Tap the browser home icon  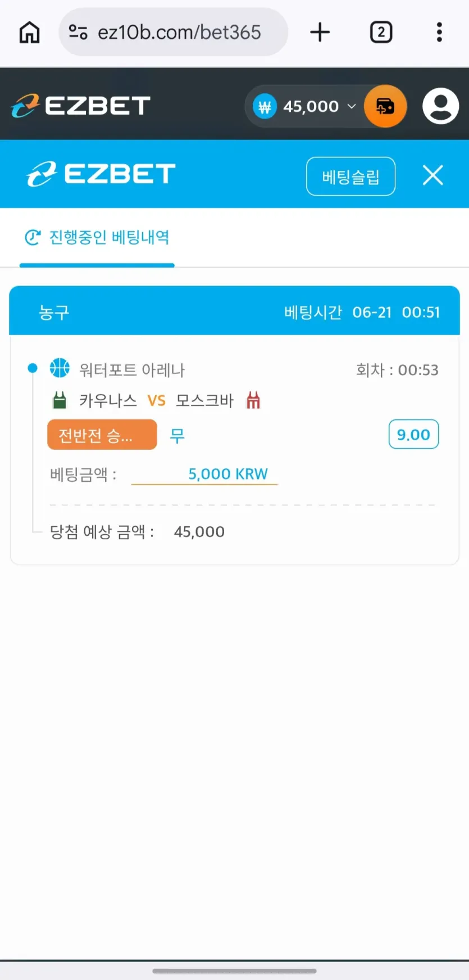point(29,32)
